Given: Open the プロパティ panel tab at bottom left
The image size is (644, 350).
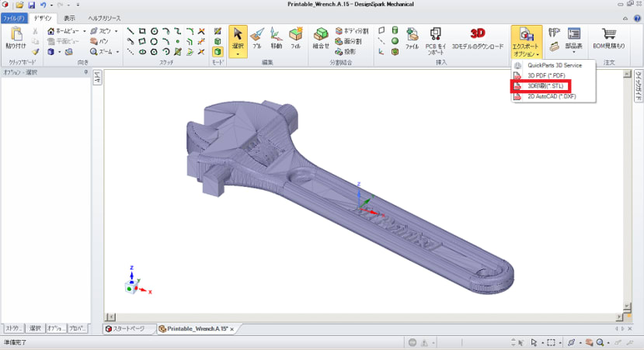Looking at the screenshot, I should point(77,328).
